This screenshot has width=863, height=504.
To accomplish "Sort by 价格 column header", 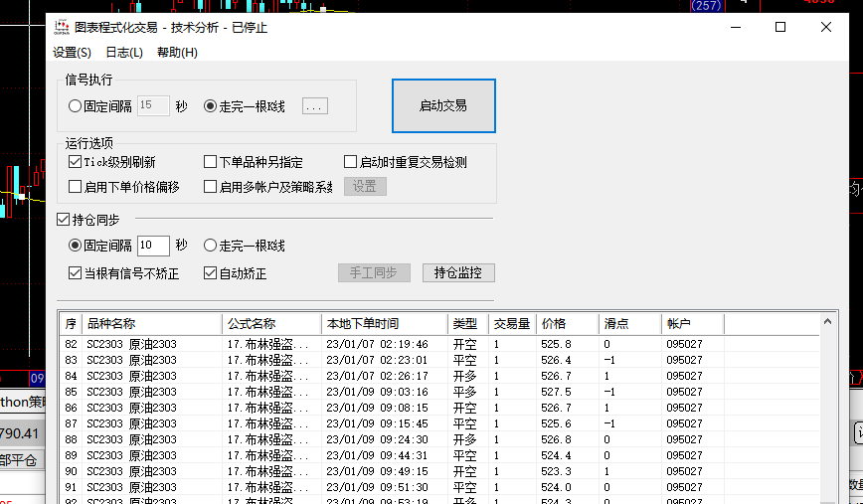I will (x=568, y=323).
